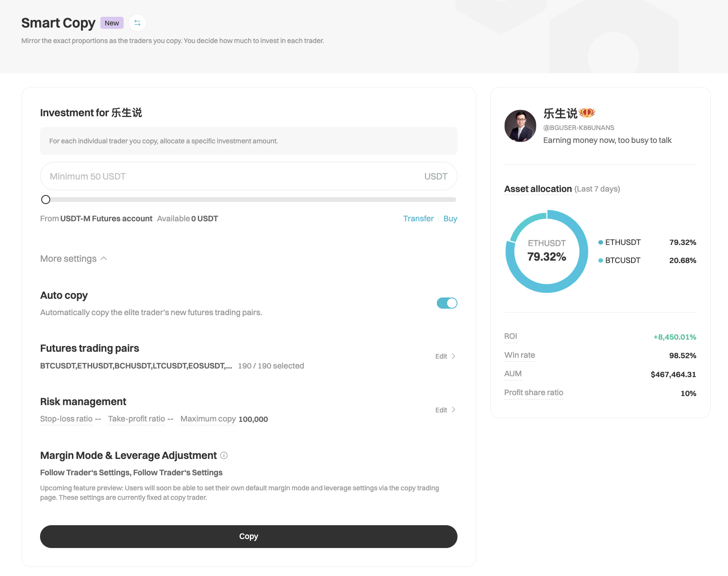Click the Profit share ratio label
Image resolution: width=728 pixels, height=576 pixels.
[x=533, y=393]
